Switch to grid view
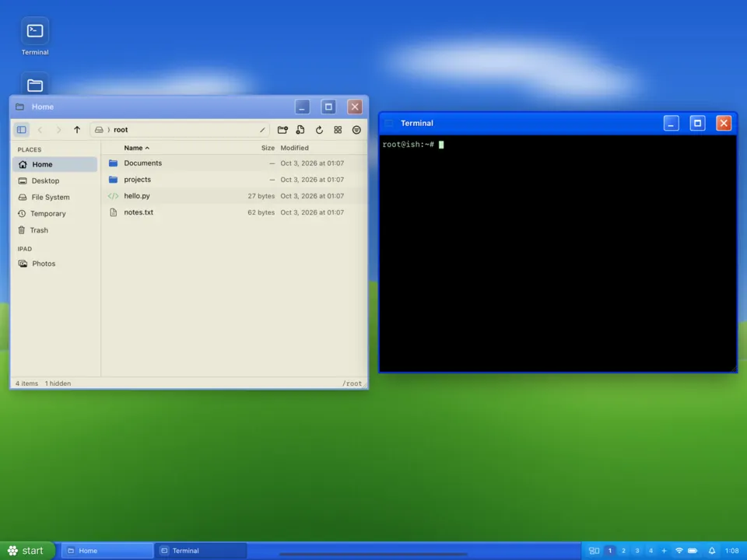This screenshot has width=747, height=560. tap(338, 130)
